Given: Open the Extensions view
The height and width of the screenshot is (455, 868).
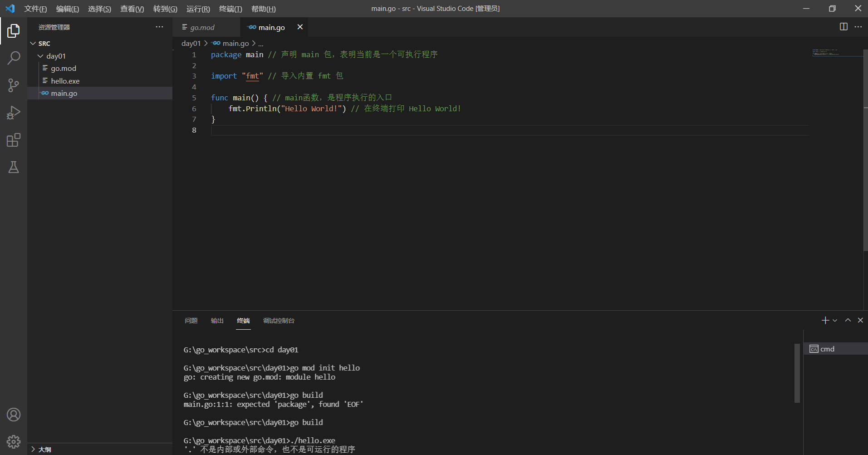Looking at the screenshot, I should [x=14, y=140].
